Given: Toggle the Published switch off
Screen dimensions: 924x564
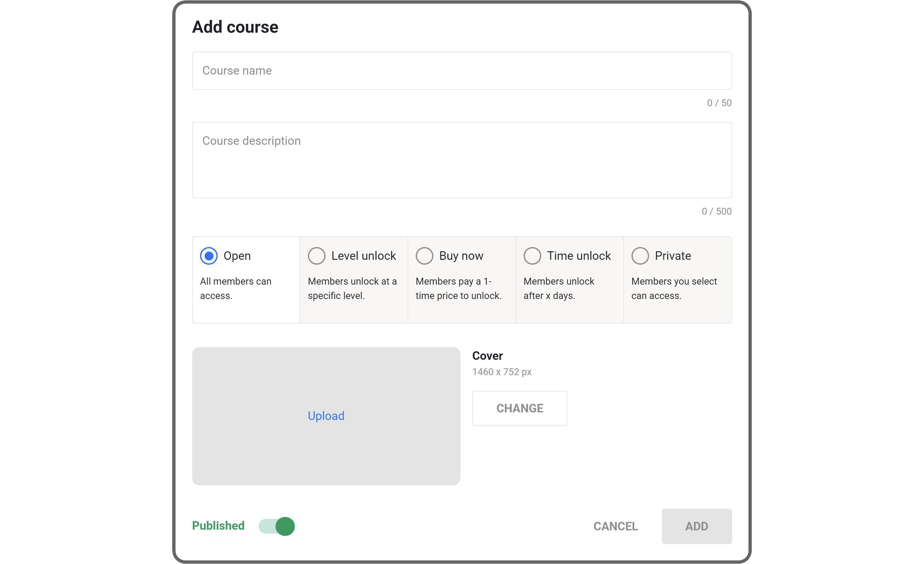Looking at the screenshot, I should [277, 526].
